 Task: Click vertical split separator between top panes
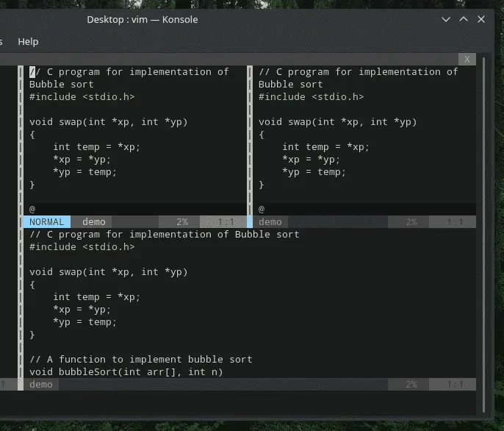[250, 140]
